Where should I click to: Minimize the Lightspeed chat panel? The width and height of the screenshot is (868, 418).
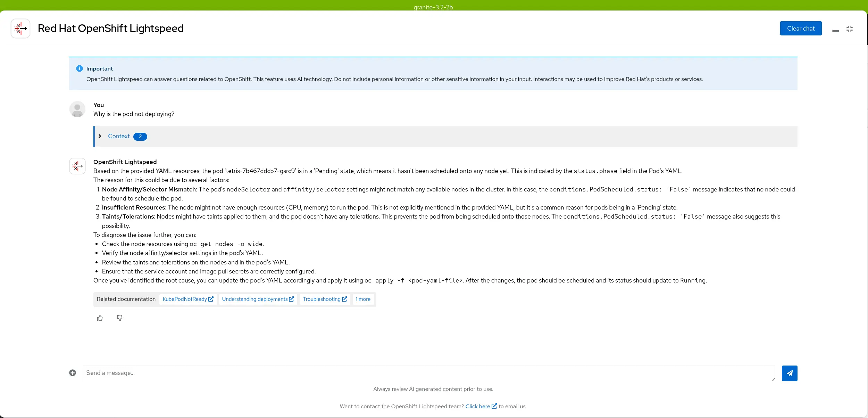tap(836, 31)
